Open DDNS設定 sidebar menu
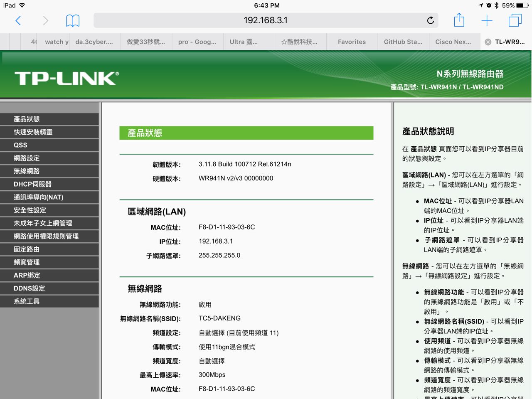 49,288
